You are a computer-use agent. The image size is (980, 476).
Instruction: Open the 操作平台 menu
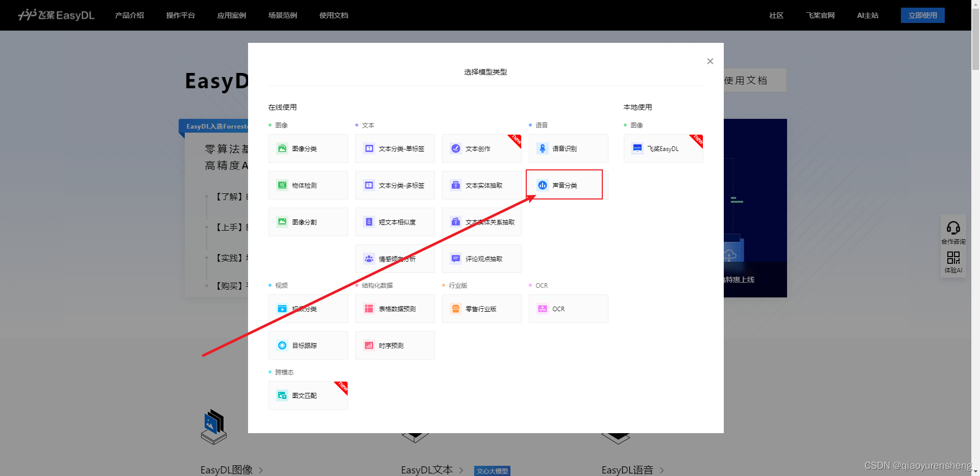point(181,15)
